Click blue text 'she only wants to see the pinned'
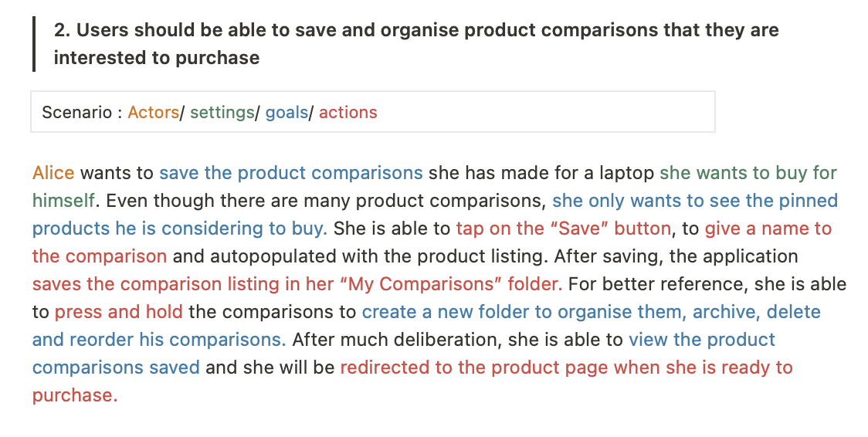This screenshot has width=868, height=437. pyautogui.click(x=695, y=201)
